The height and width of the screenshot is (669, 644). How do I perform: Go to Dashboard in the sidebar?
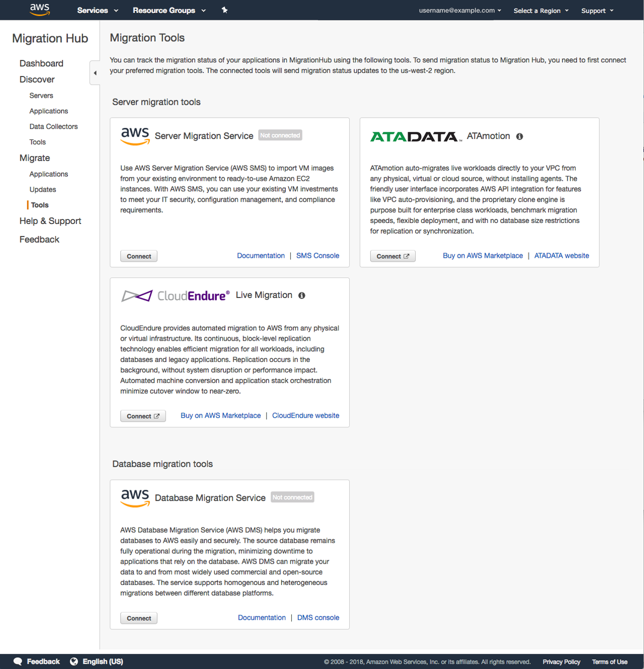41,63
